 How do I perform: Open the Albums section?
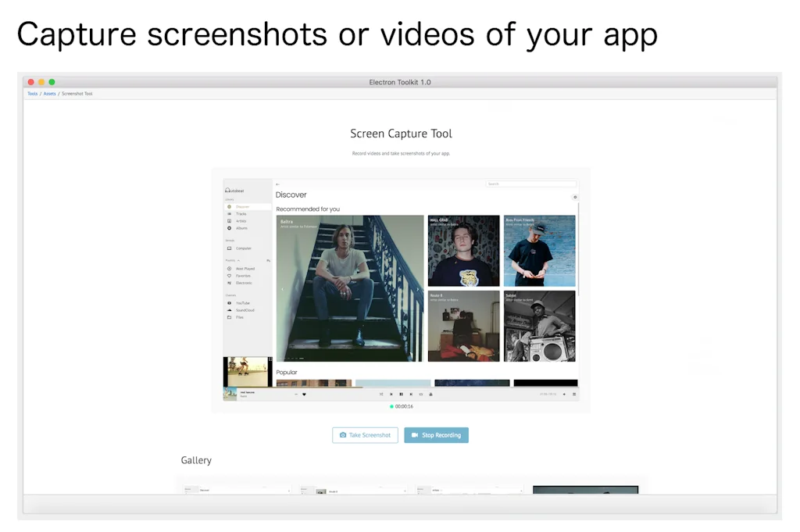[x=241, y=227]
